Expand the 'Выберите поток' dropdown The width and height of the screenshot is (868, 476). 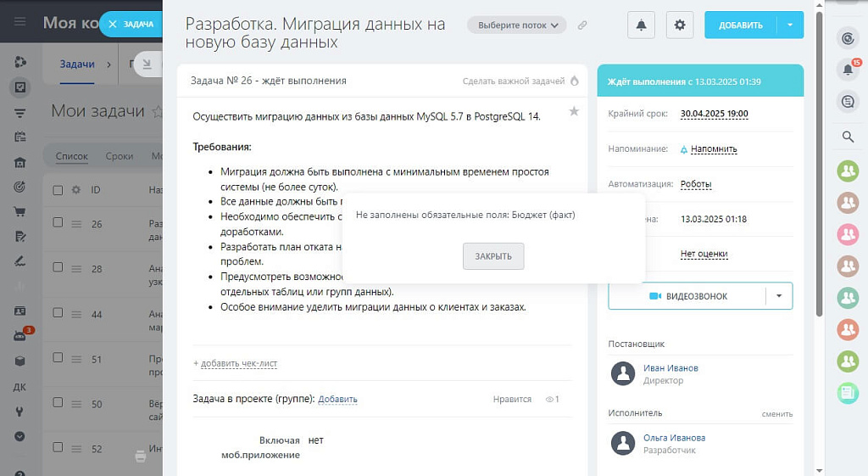(517, 25)
